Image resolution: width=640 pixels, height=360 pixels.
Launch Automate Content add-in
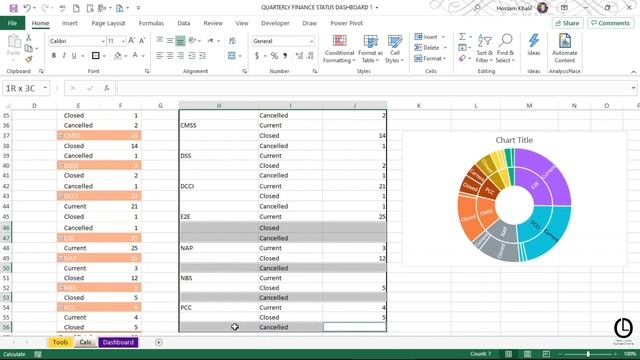[x=564, y=49]
